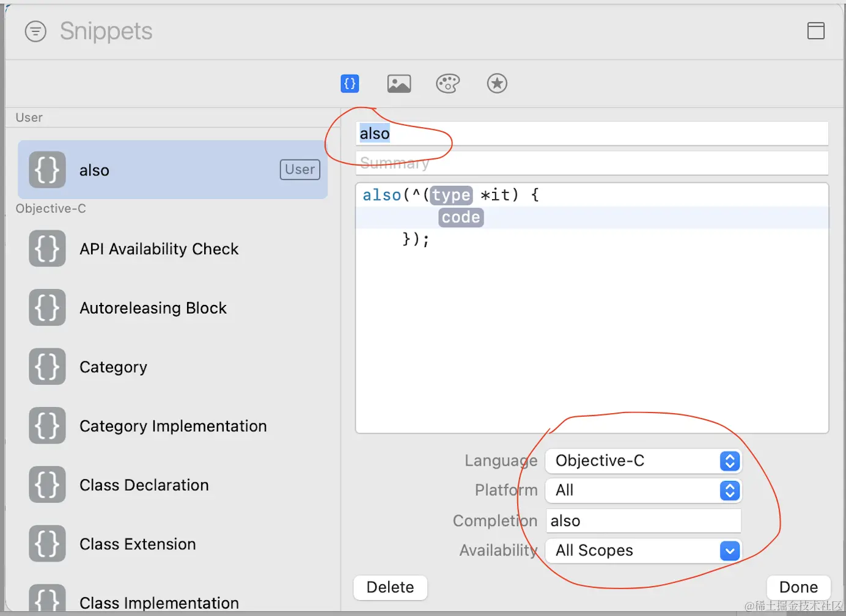The image size is (846, 616).
Task: Open the filter menu icon beside Snippets
Action: click(35, 31)
